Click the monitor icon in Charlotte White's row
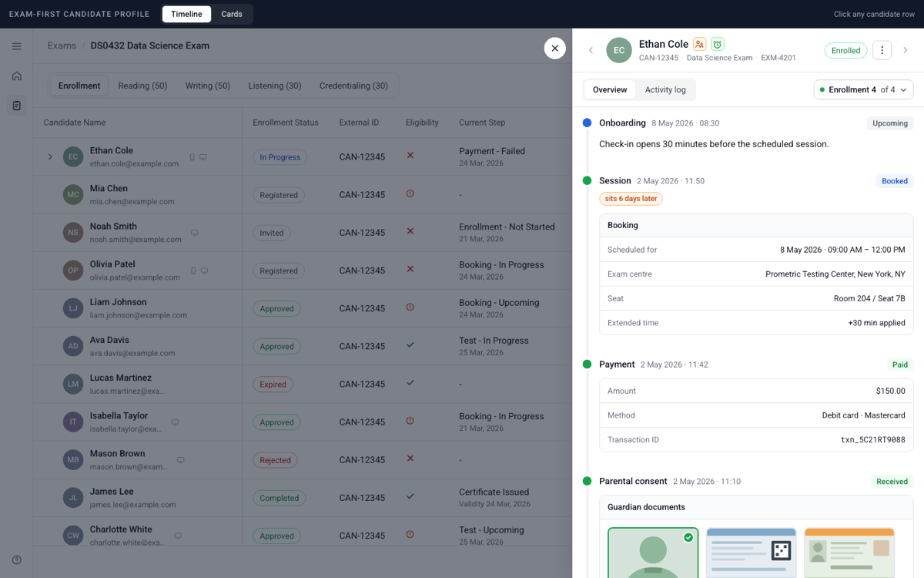 178,536
